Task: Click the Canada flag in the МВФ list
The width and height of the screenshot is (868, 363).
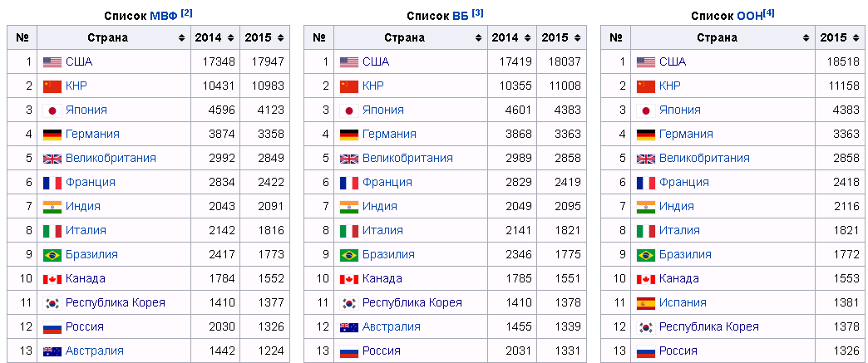Action: click(52, 279)
